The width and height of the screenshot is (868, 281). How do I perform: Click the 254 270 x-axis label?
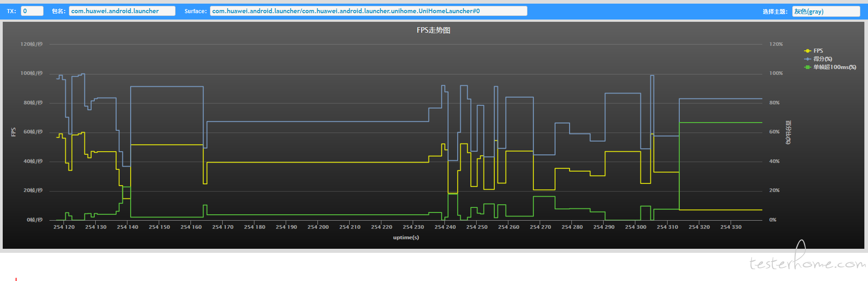(x=540, y=227)
